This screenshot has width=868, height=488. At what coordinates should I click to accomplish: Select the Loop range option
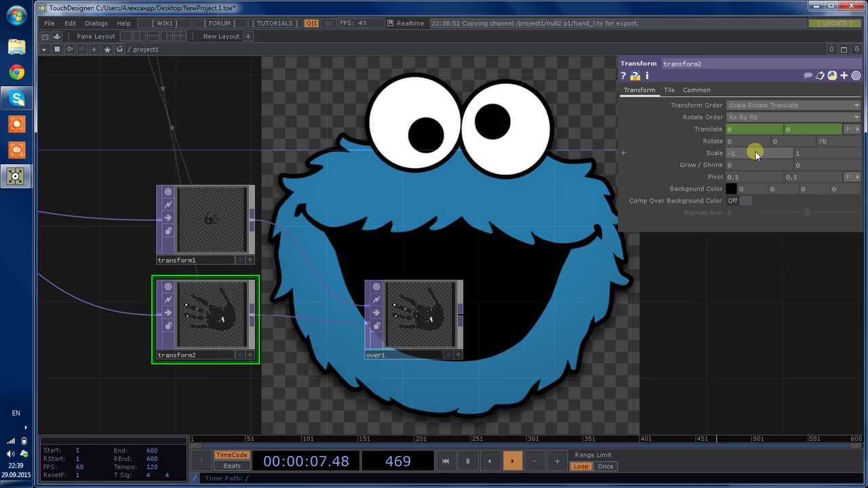[x=581, y=466]
